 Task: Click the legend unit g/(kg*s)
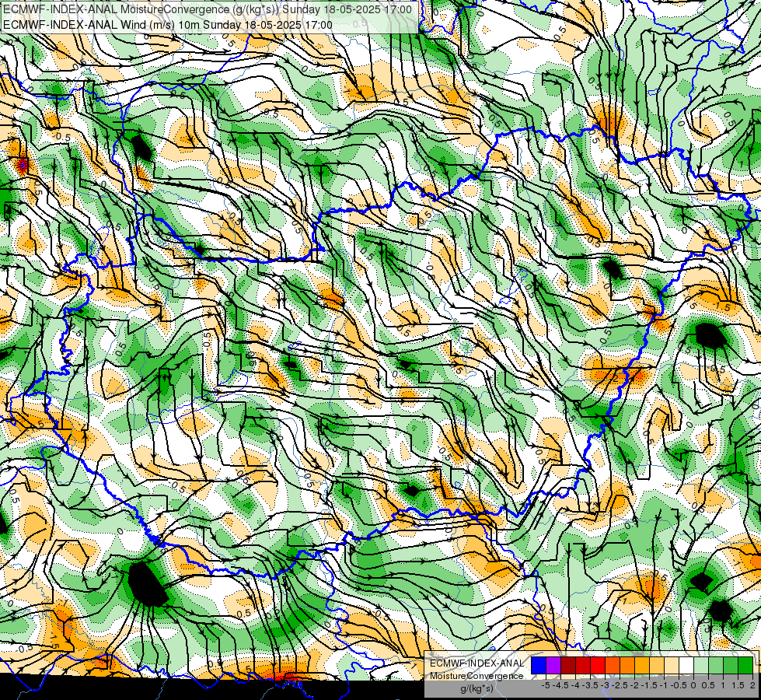pyautogui.click(x=477, y=688)
